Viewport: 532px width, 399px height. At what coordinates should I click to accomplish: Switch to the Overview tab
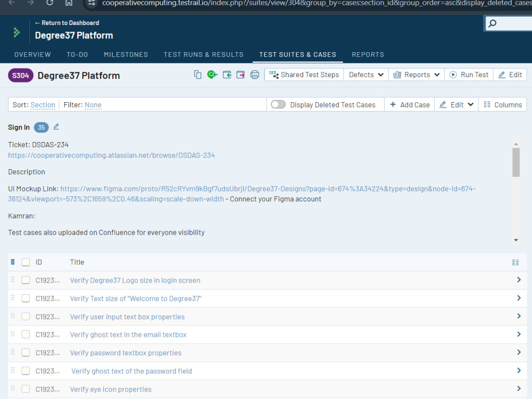(32, 55)
